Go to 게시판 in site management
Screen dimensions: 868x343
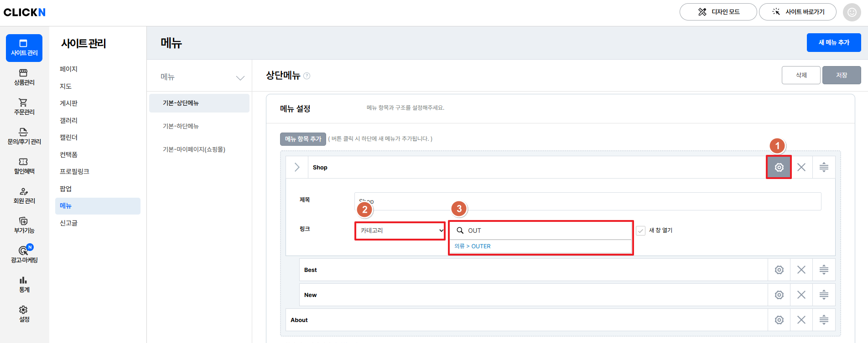tap(68, 103)
